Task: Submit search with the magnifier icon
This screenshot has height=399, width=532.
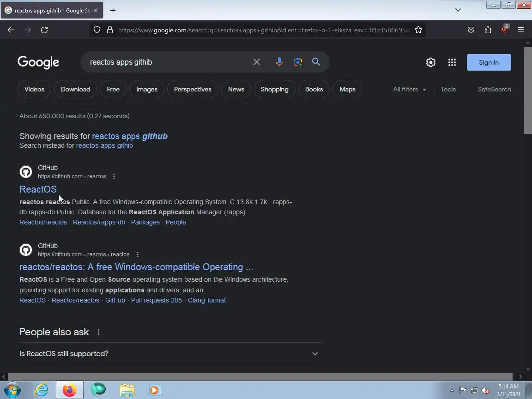Action: (316, 62)
